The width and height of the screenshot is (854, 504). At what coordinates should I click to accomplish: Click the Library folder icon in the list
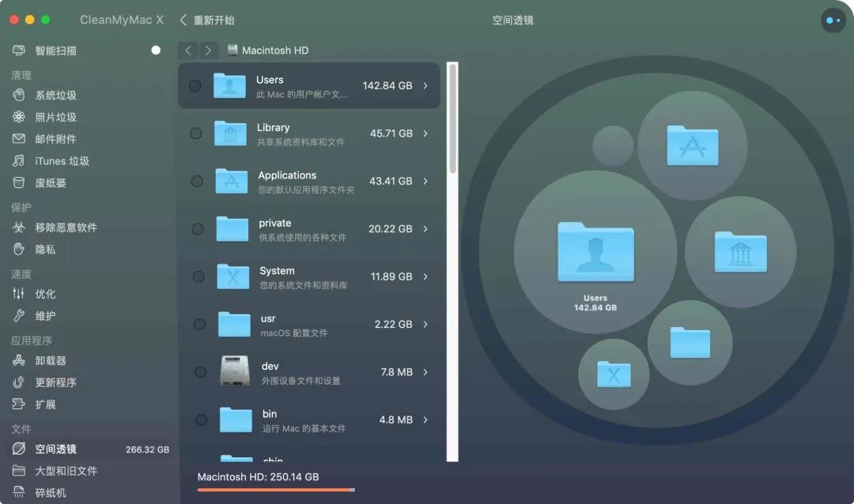pyautogui.click(x=230, y=134)
